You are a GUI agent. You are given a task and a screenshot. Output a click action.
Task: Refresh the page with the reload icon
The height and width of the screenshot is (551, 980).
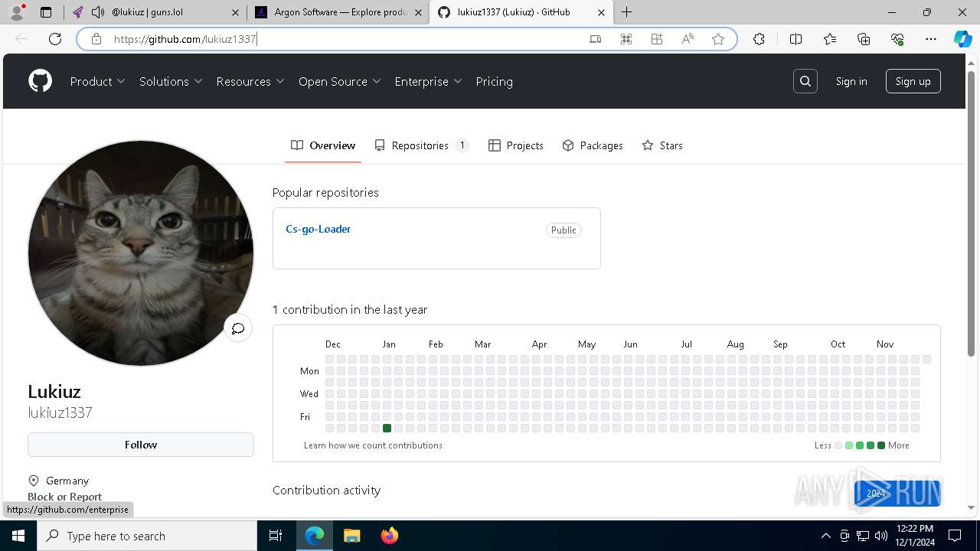[x=55, y=39]
